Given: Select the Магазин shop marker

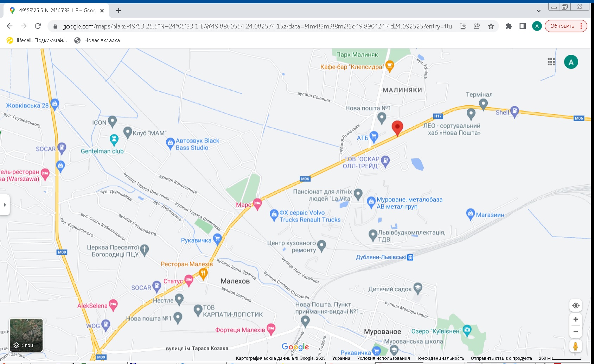Looking at the screenshot, I should point(470,214).
